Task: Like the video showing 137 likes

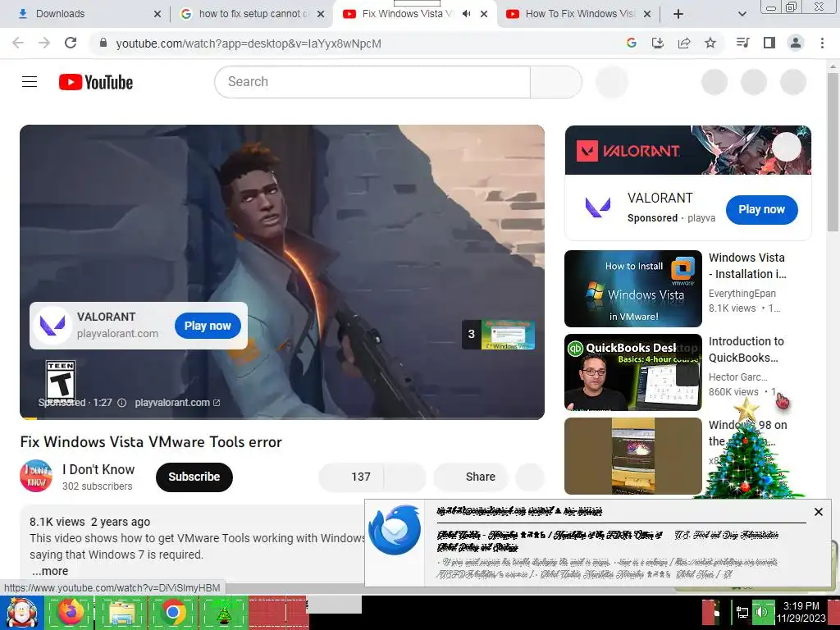Action: pos(351,477)
